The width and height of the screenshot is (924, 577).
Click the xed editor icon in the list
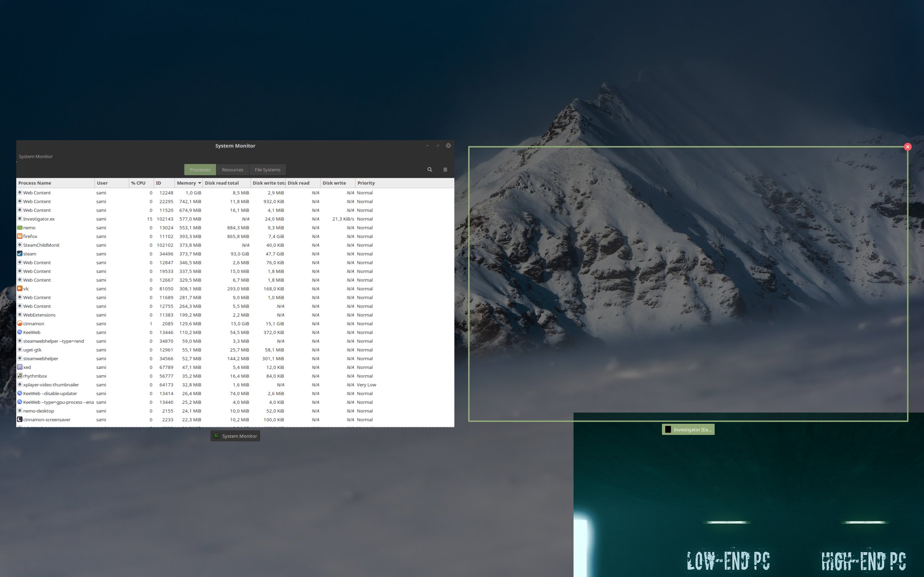19,367
